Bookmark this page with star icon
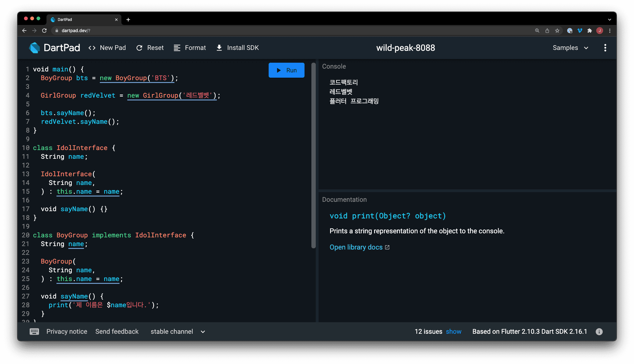Image resolution: width=634 pixels, height=364 pixels. (557, 31)
